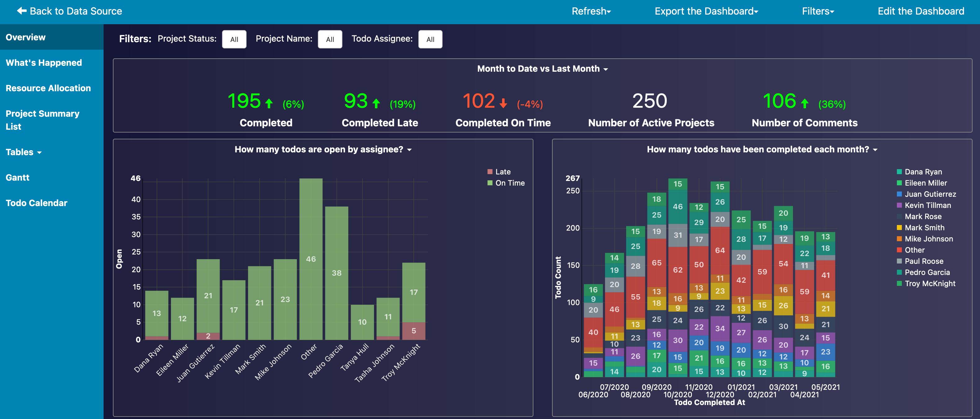Open the Gantt sidebar item
Screen dimensions: 980x419
click(17, 177)
